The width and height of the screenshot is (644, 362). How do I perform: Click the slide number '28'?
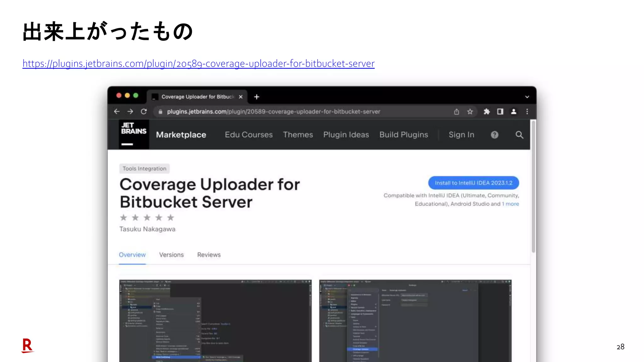click(x=620, y=347)
